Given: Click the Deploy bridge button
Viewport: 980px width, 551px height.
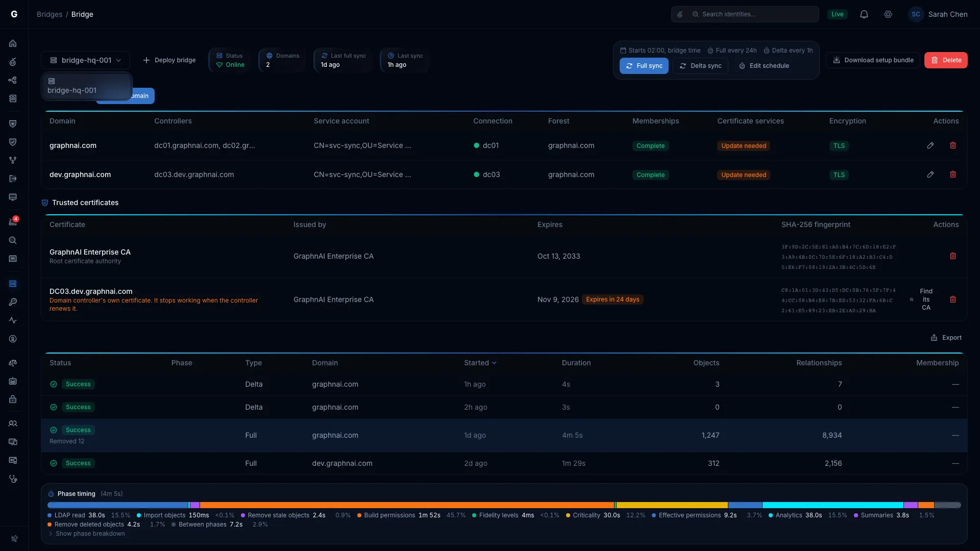Looking at the screenshot, I should click(x=169, y=60).
